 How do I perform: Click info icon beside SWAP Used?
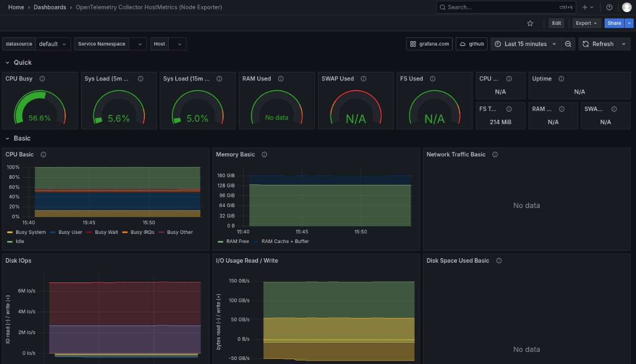364,79
